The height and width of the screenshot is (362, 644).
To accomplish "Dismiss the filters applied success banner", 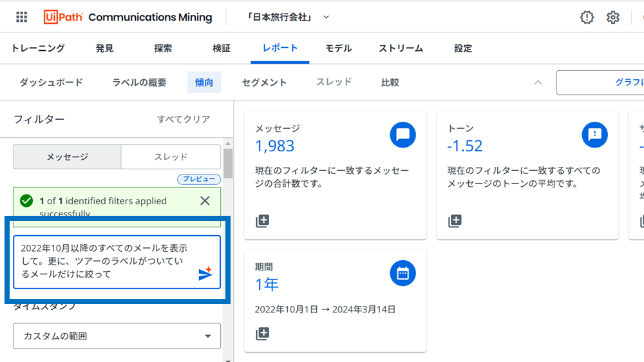I will [x=205, y=201].
